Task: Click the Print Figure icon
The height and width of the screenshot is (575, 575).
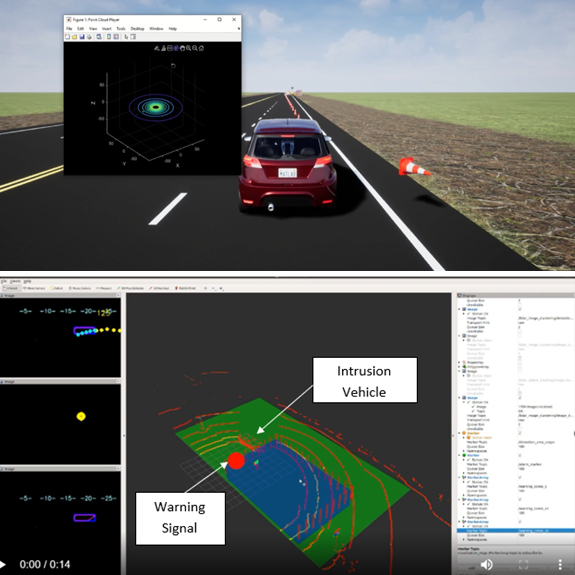Action: [89, 37]
